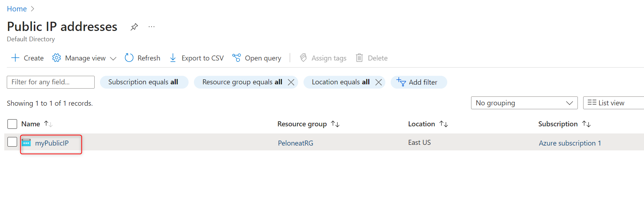Export the list to CSV
This screenshot has height=216, width=644.
[197, 58]
